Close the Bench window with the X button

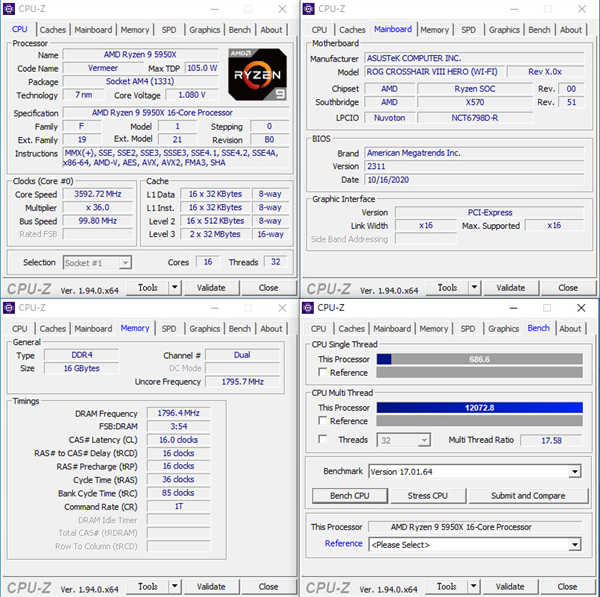(x=581, y=308)
